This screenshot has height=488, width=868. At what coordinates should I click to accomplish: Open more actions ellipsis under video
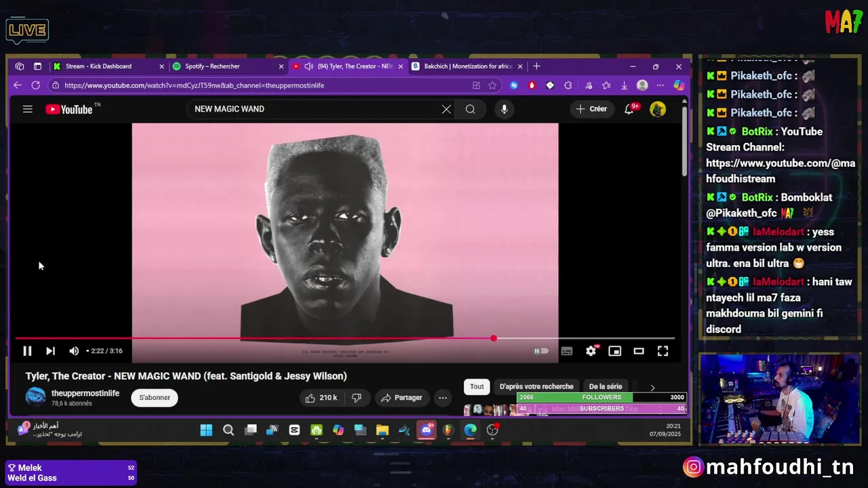point(443,398)
